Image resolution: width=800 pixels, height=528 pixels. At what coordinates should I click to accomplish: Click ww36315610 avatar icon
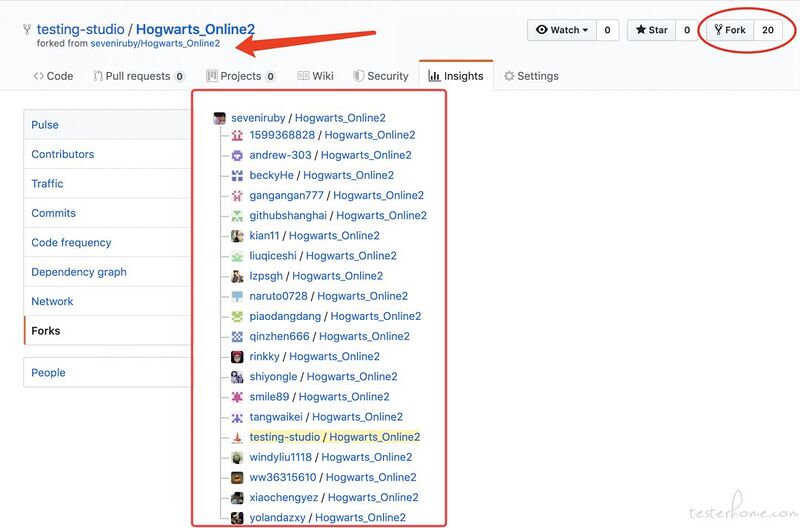(237, 477)
